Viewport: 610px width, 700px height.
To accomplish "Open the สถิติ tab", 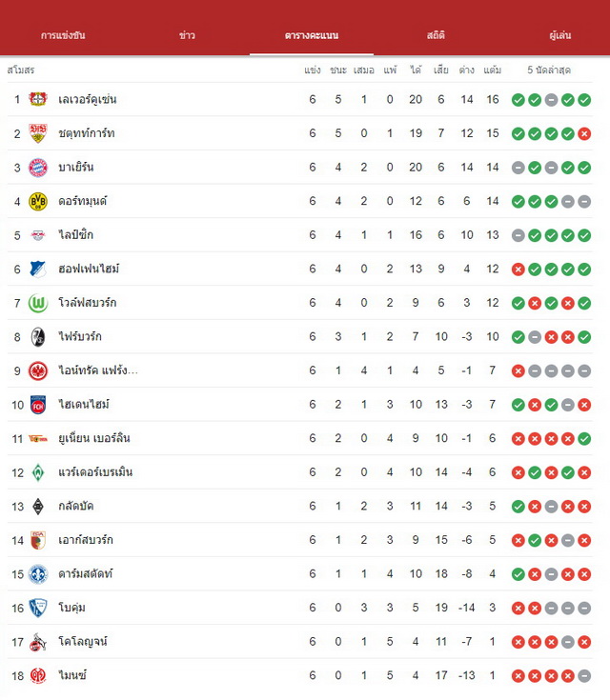I will [436, 35].
